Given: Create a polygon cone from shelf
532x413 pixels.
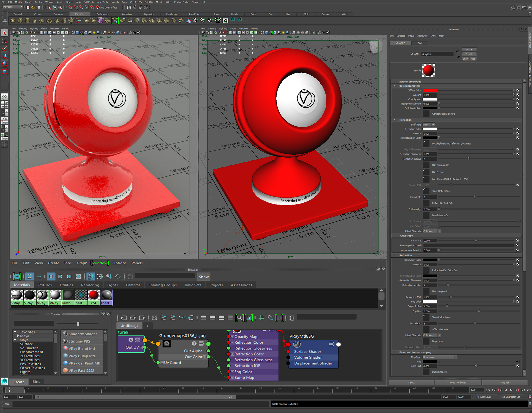Looking at the screenshot, I should [x=35, y=21].
